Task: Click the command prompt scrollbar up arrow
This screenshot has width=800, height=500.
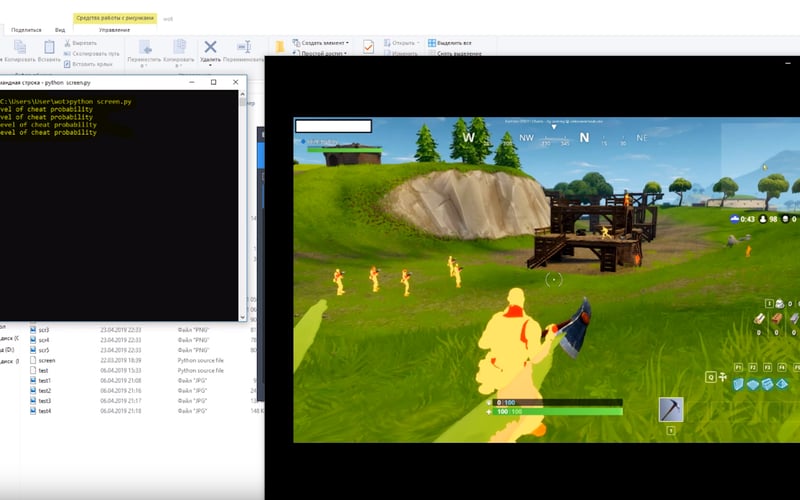Action: (242, 94)
